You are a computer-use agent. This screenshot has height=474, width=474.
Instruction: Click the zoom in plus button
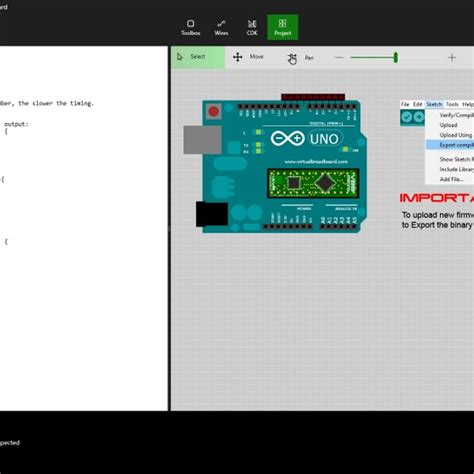tap(452, 57)
